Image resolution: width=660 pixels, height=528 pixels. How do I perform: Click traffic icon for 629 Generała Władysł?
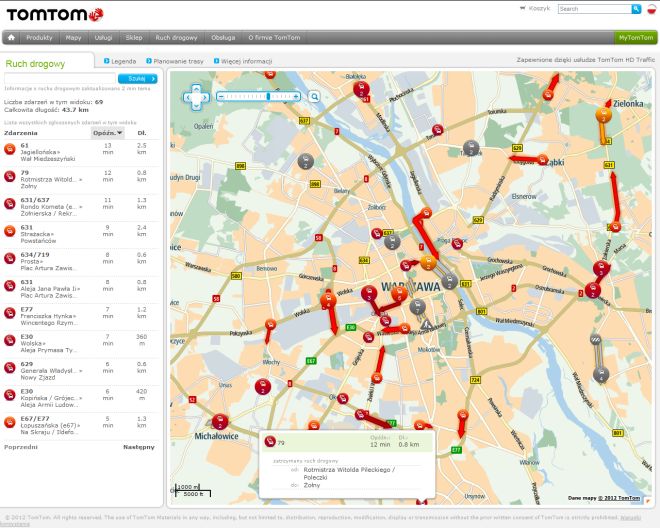point(10,368)
